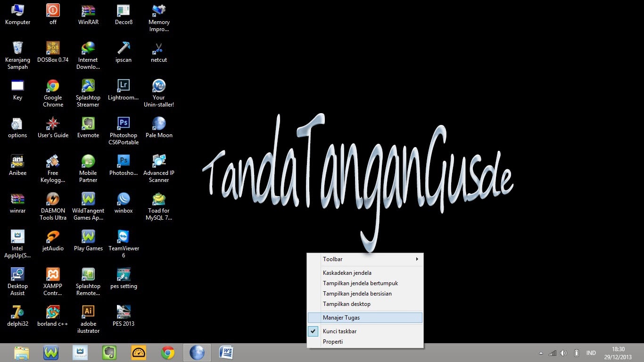Open the Keranjang Sampah recycle bin

click(17, 48)
